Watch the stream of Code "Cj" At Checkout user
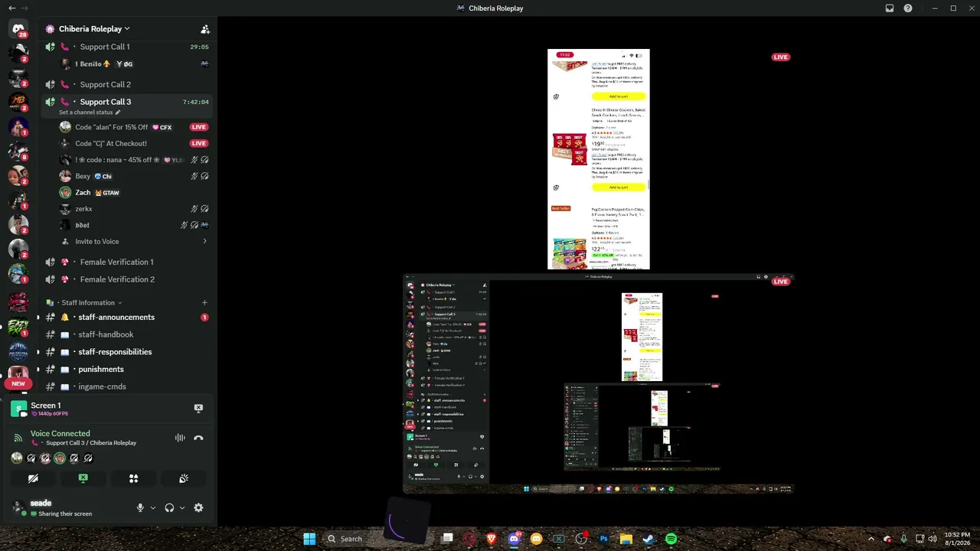The width and height of the screenshot is (980, 551). tap(134, 143)
